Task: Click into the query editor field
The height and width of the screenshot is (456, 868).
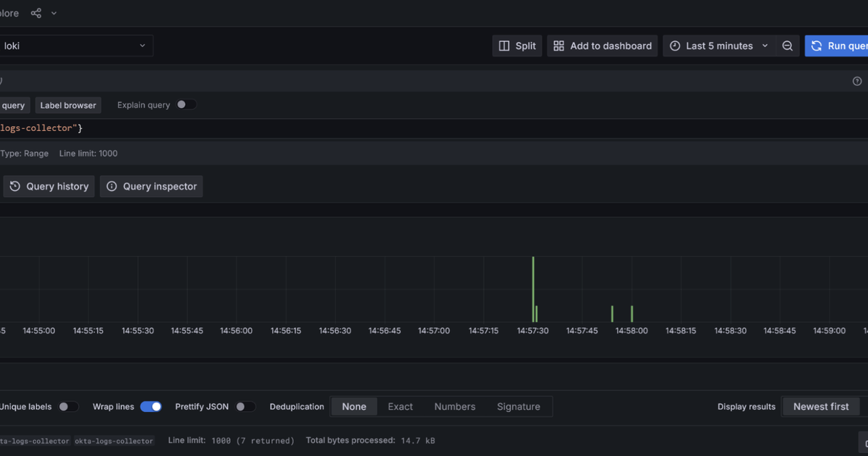Action: [434, 128]
